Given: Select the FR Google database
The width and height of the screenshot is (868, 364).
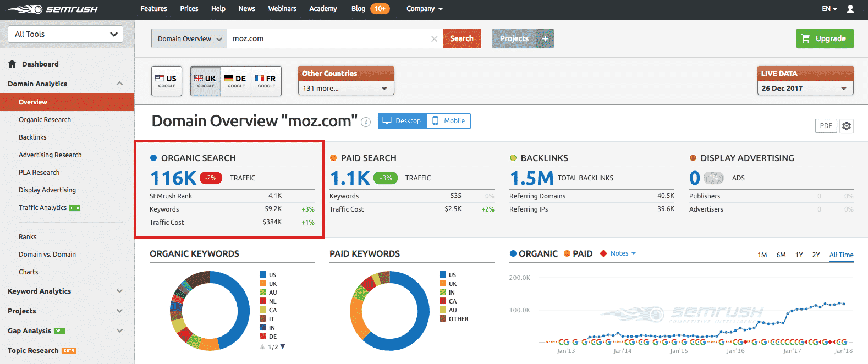Looking at the screenshot, I should tap(266, 81).
